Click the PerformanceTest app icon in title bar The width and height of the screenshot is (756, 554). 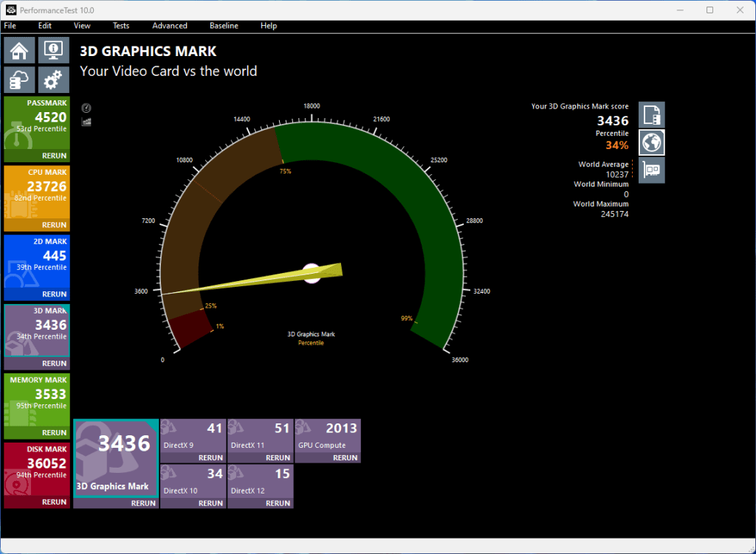[x=10, y=10]
